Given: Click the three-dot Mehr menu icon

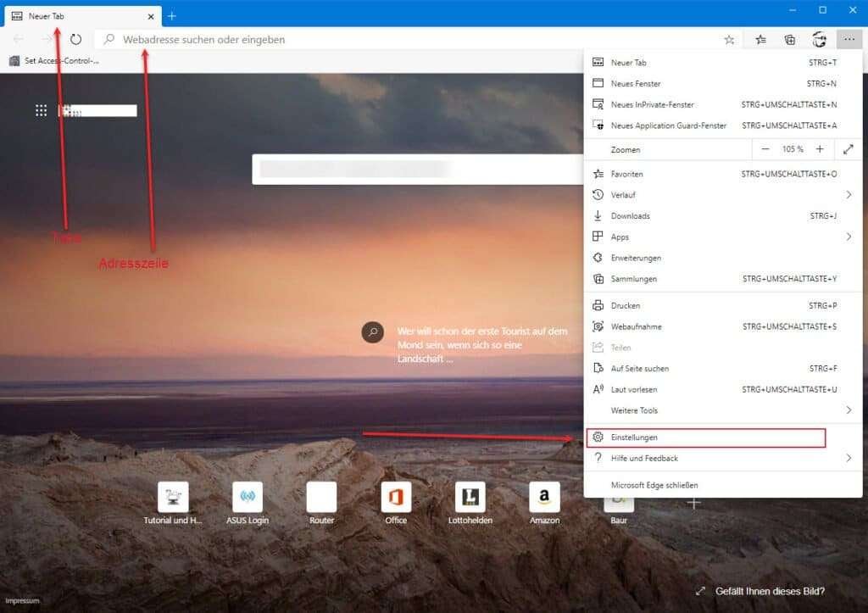Looking at the screenshot, I should pos(849,39).
